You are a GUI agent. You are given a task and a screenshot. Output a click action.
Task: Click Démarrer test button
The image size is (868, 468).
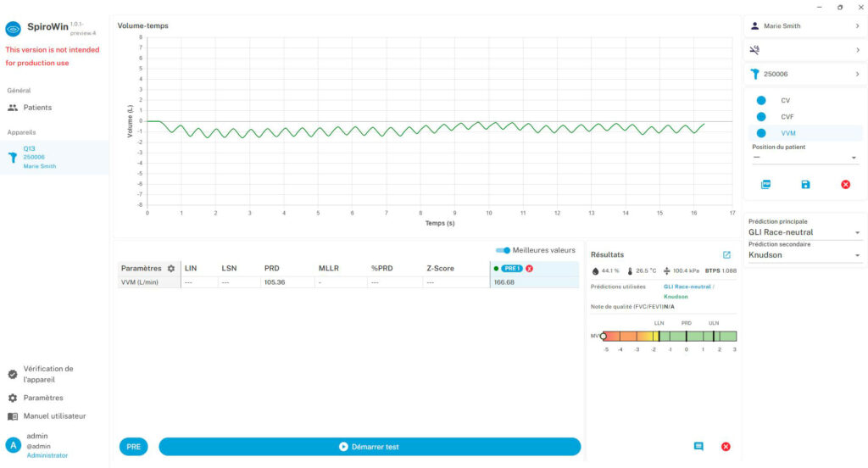370,447
